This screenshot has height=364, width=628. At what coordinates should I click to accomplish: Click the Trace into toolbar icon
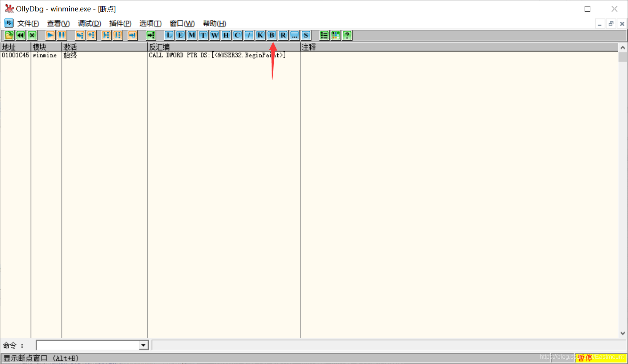(x=106, y=35)
